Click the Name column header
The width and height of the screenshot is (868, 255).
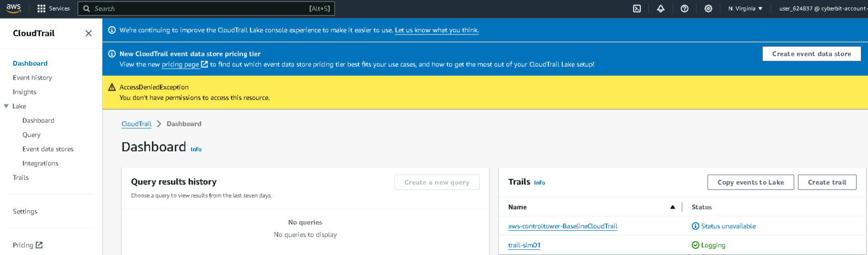[517, 207]
